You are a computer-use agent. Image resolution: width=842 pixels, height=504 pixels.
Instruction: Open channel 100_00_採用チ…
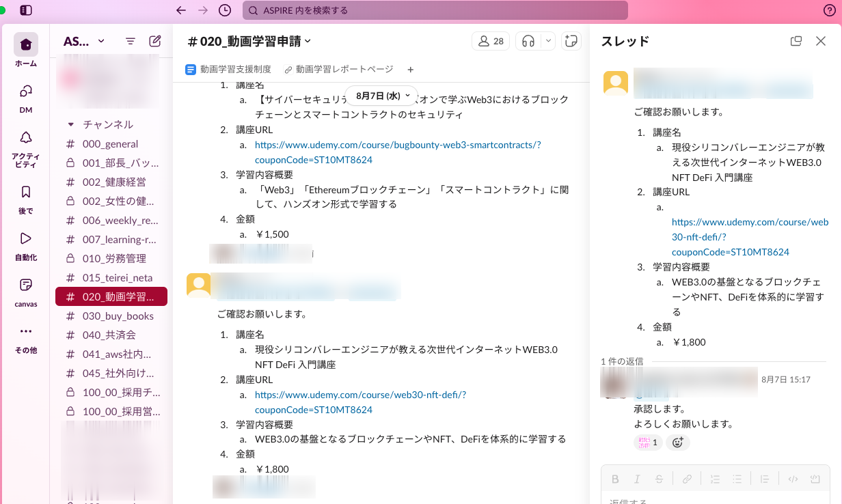click(x=111, y=393)
